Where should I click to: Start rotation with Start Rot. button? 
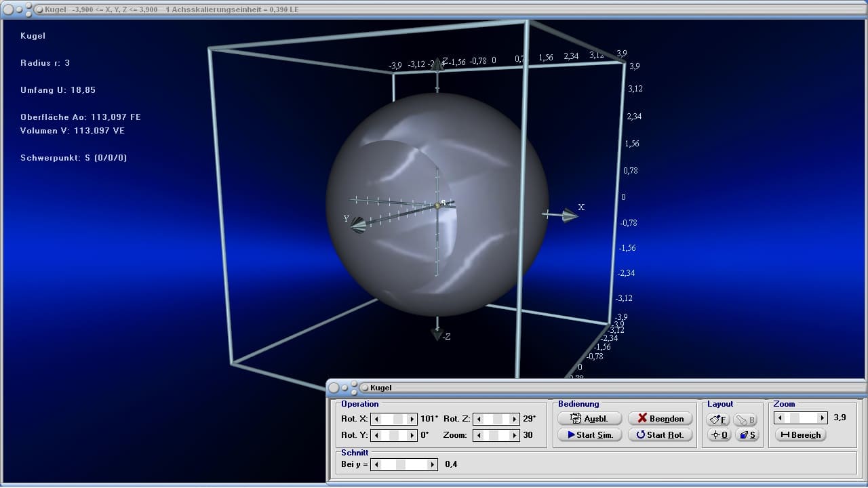[660, 434]
